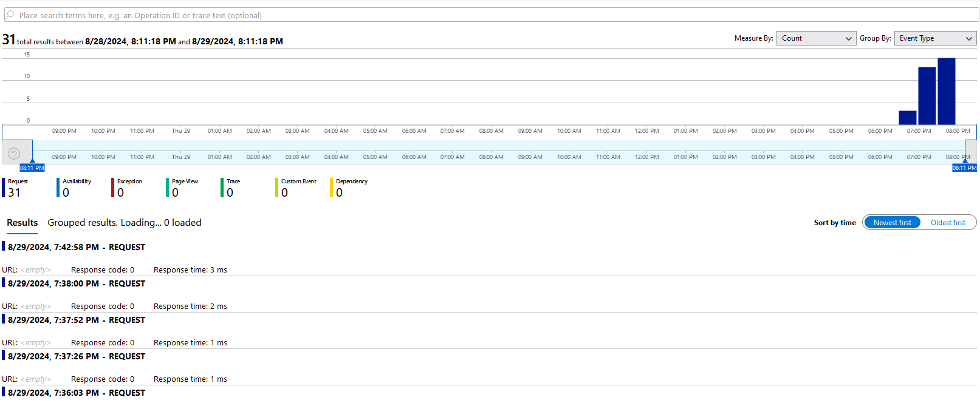Click the circular reset time range icon
Image resolution: width=980 pixels, height=403 pixels.
(14, 154)
